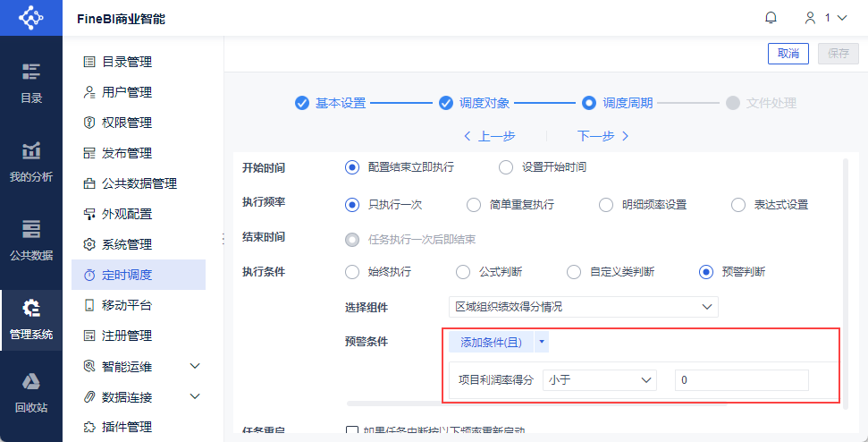
Task: Click the 调度周期 current step marker
Action: tap(589, 103)
